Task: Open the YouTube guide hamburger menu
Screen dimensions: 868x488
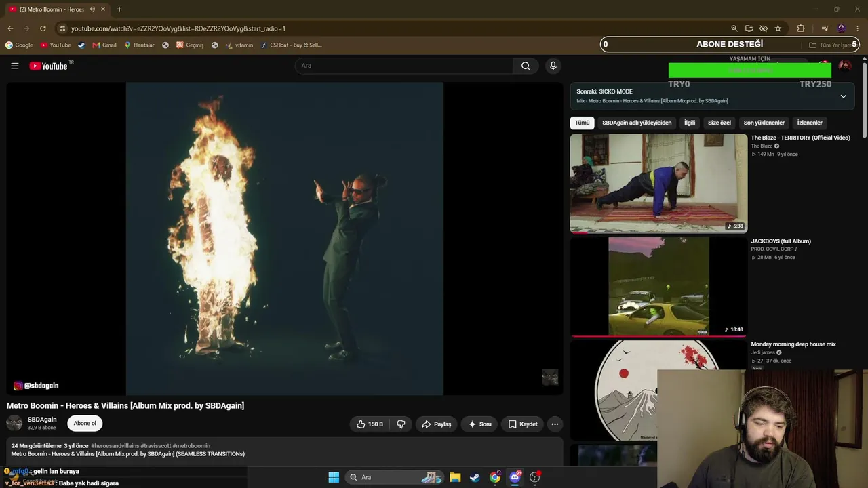Action: [x=14, y=66]
